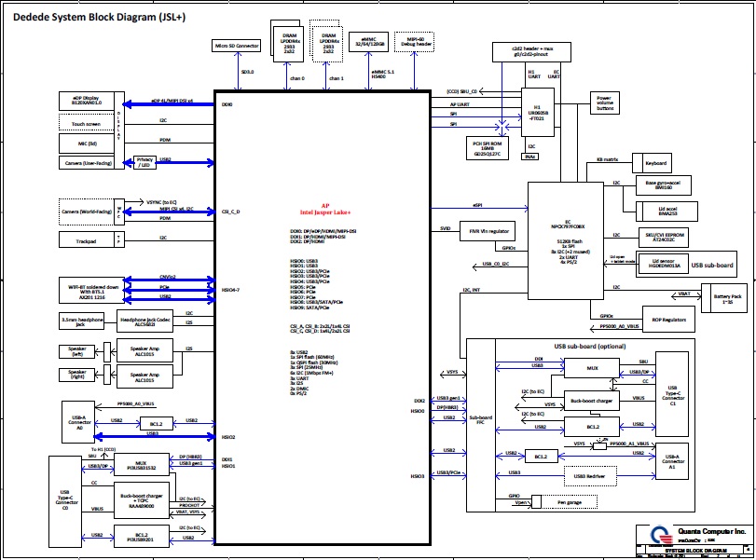The height and width of the screenshot is (560, 756).
Task: Click the CSI_C_D port label
Action: 230,212
